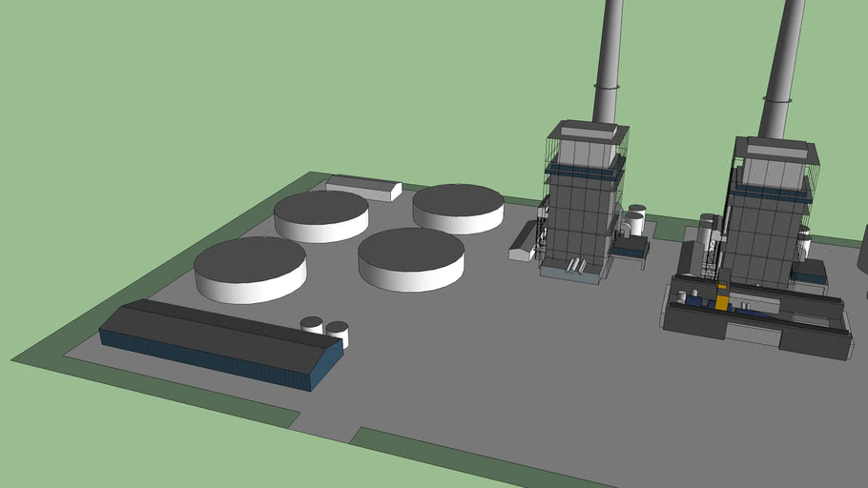Select the small white building behind the tanks
Image resolution: width=868 pixels, height=488 pixels.
point(362,187)
